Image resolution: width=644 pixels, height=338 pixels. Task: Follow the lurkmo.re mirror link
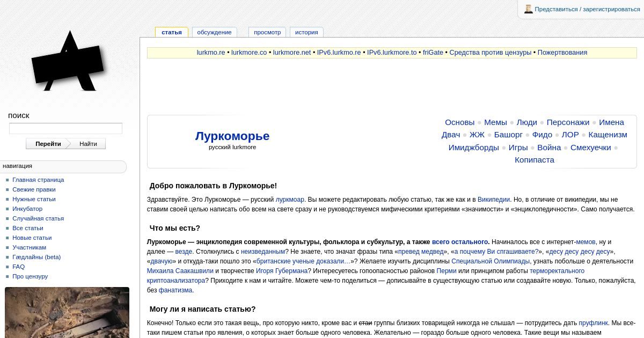(211, 53)
